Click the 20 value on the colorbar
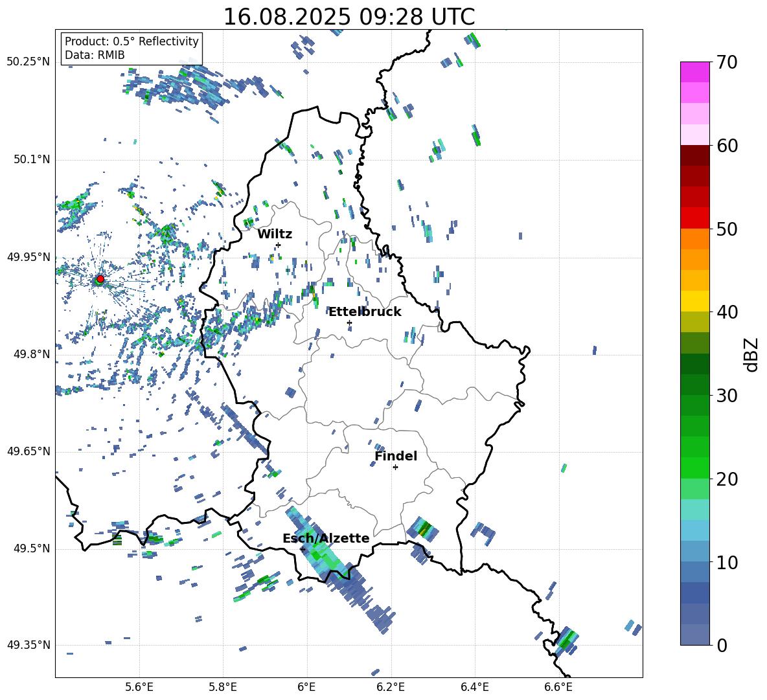The width and height of the screenshot is (767, 700). (x=727, y=479)
